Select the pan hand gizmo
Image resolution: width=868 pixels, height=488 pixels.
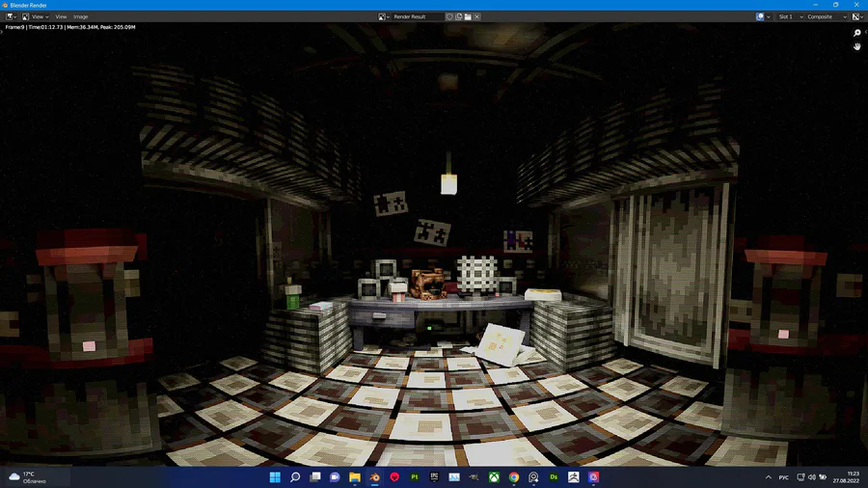coord(857,46)
